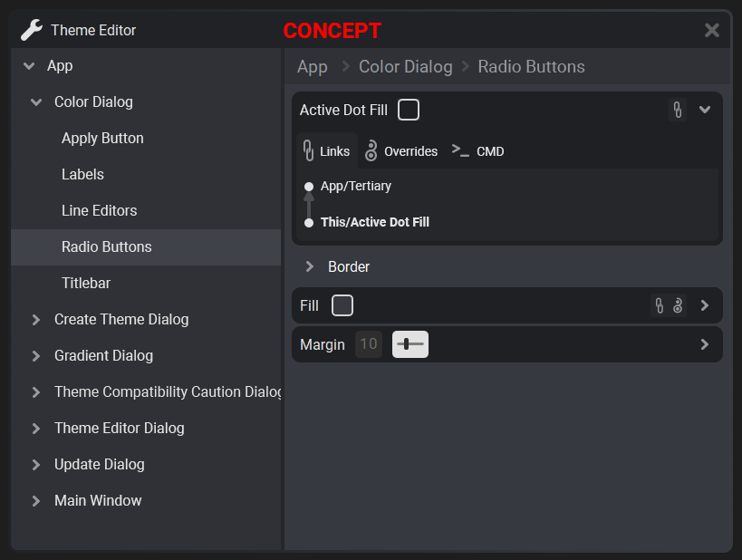Viewport: 742px width, 560px height.
Task: Expand the Fill property row
Action: click(x=705, y=305)
